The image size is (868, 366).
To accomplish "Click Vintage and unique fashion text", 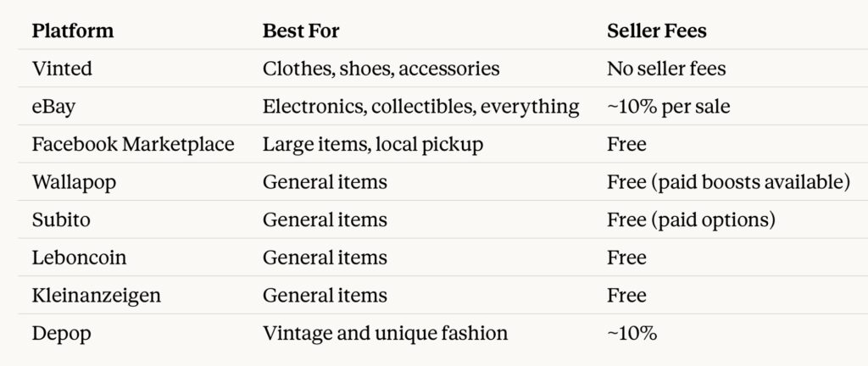I will point(385,333).
